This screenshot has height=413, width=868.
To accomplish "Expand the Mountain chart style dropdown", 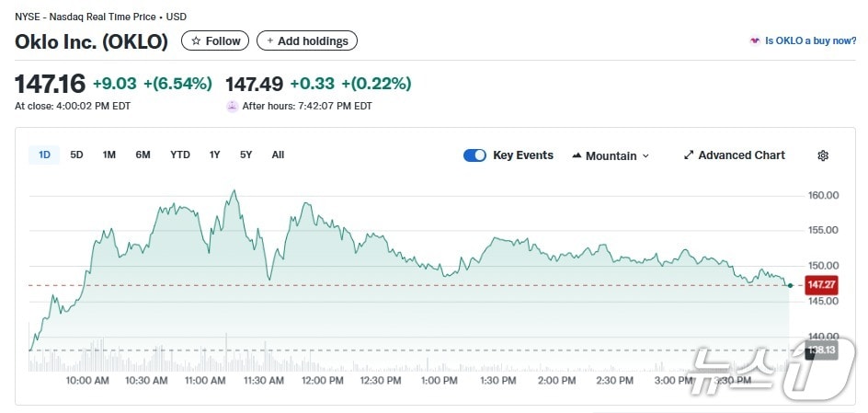I will [645, 156].
